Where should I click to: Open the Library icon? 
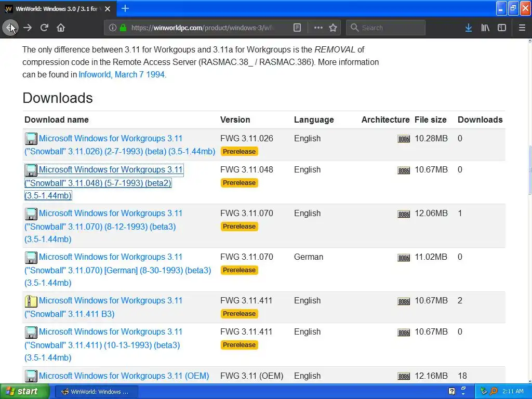point(485,28)
